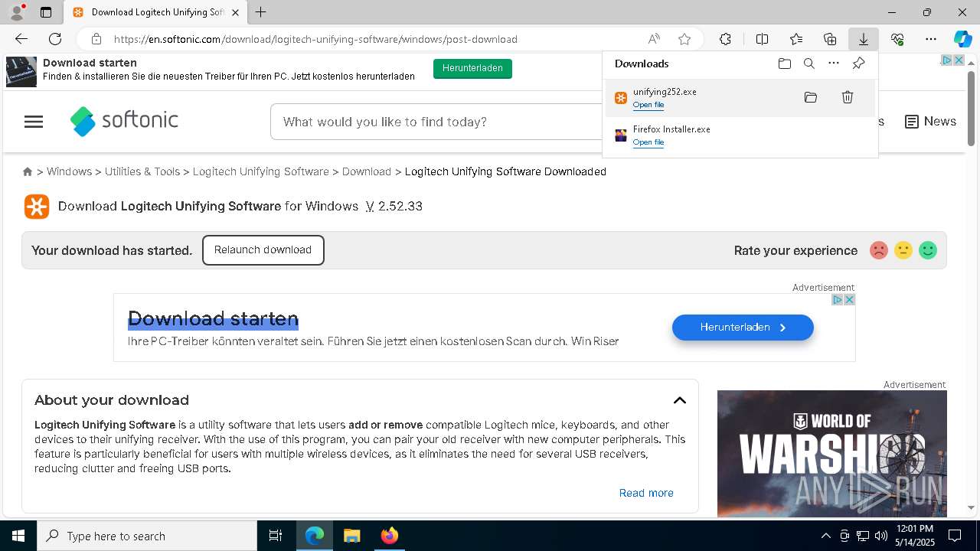Open Logitech Unifying Software breadcrumb link
Viewport: 980px width, 551px height.
[x=261, y=171]
